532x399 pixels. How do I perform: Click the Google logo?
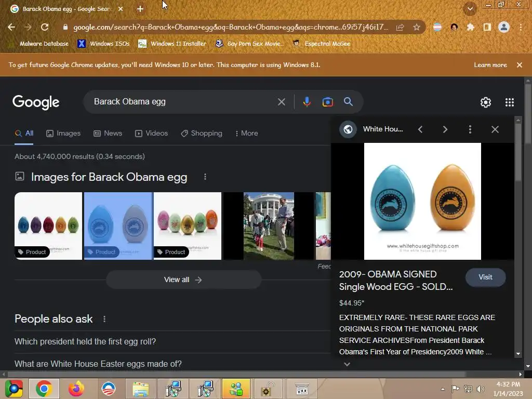[36, 102]
